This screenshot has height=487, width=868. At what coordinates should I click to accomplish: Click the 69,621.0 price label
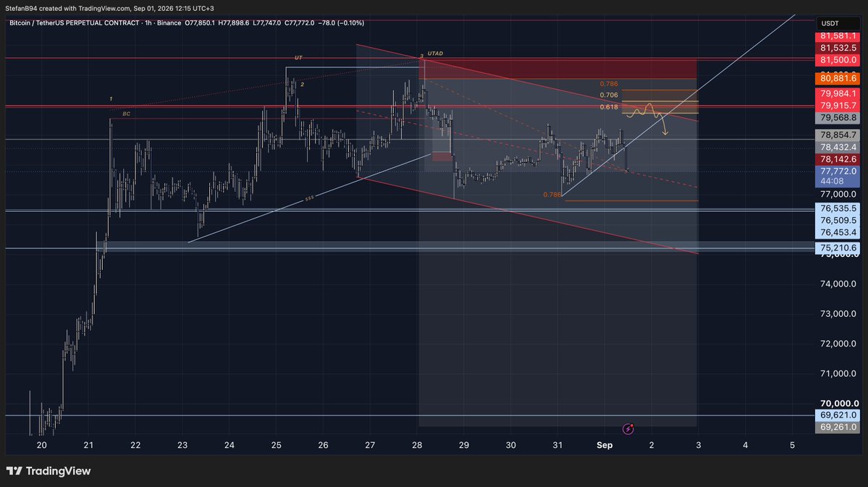[x=838, y=415]
